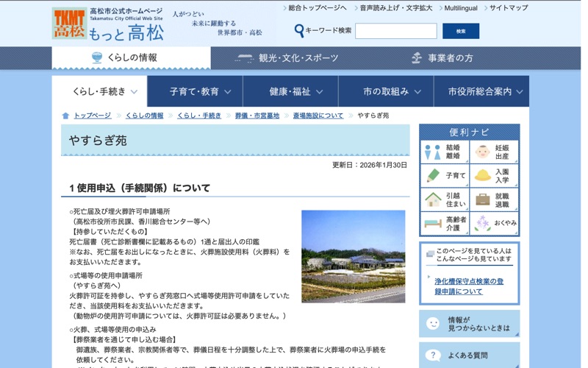Click the TKMT Takamatsu site logo
Viewport: 588px width, 368px height.
[x=69, y=24]
